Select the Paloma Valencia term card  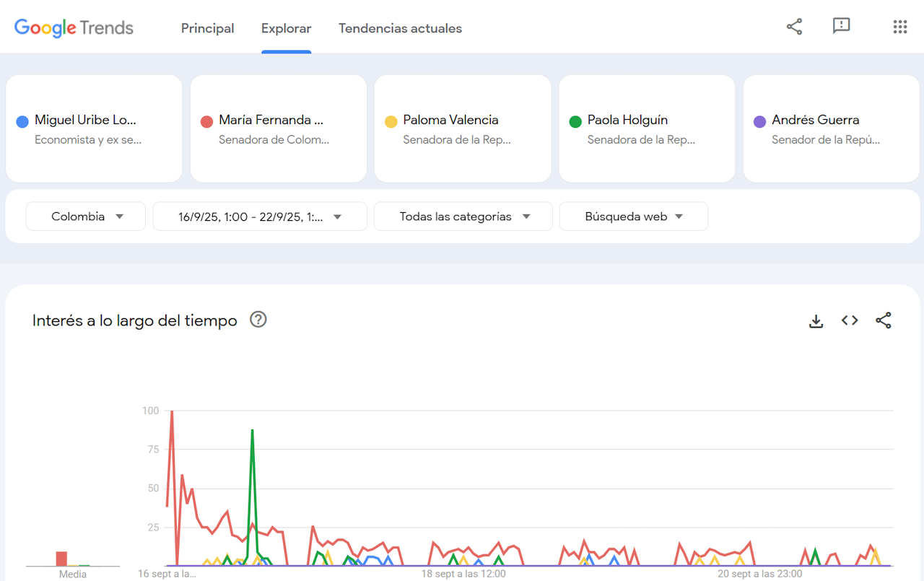pos(462,128)
